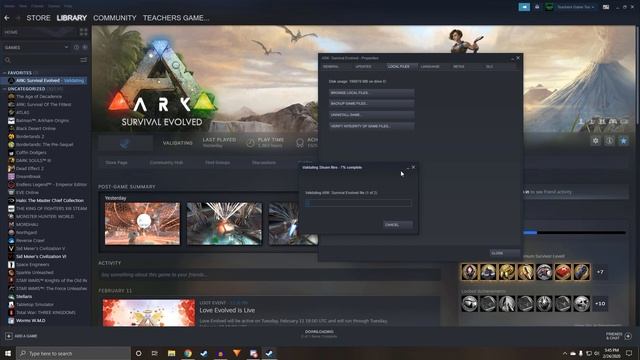Image resolution: width=640 pixels, height=360 pixels.
Task: Click the Add a Game plus icon
Action: click(9, 336)
